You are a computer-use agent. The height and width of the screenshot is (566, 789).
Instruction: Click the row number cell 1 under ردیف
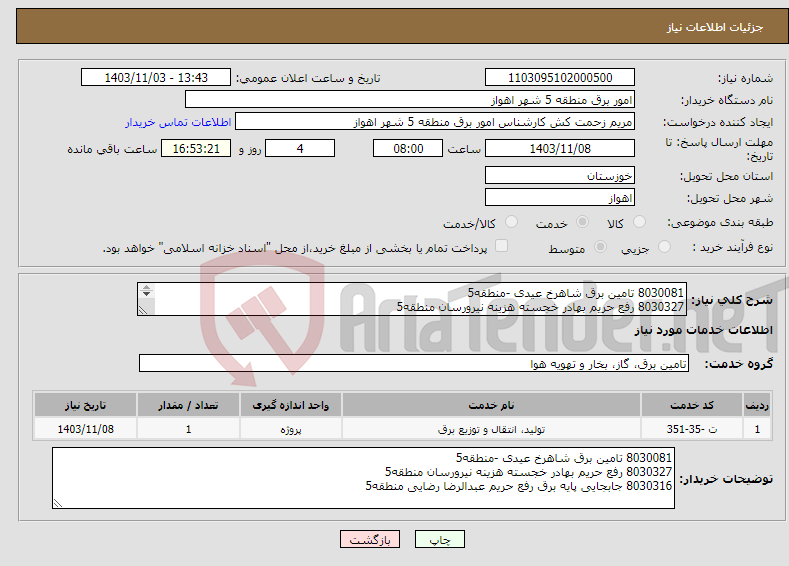pos(757,429)
